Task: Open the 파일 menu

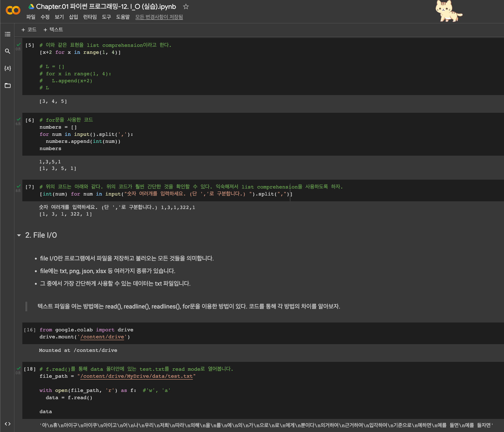Action: [31, 17]
